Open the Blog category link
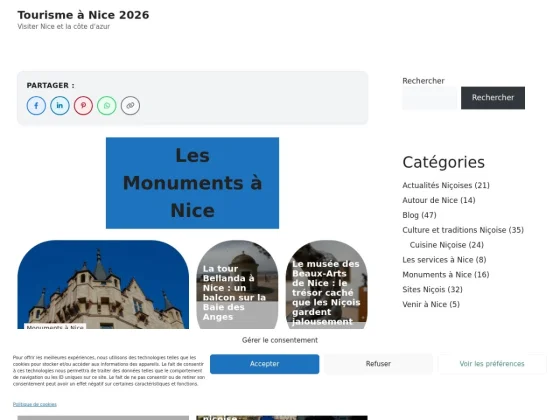This screenshot has height=420, width=560. coord(410,215)
